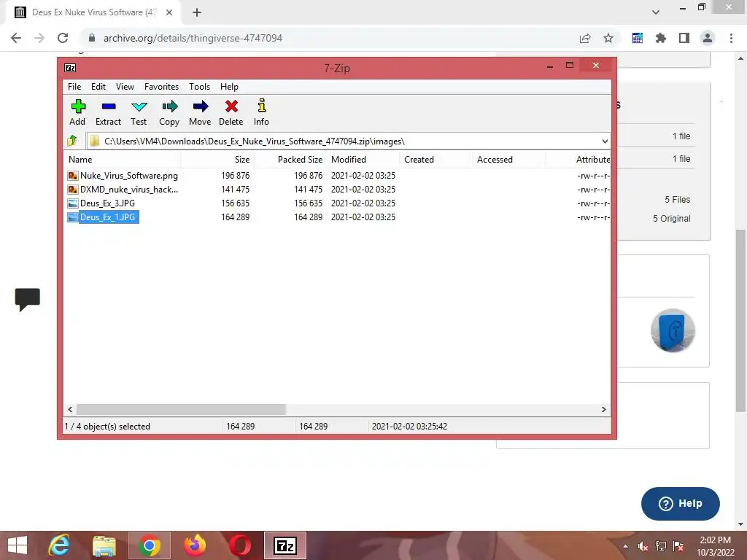The image size is (747, 560).
Task: Open the Chrome tab search chevron
Action: 656,12
